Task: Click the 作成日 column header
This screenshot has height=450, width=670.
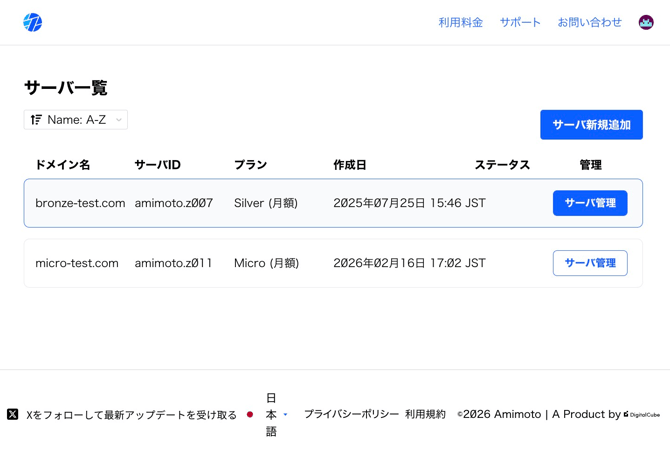Action: coord(350,165)
